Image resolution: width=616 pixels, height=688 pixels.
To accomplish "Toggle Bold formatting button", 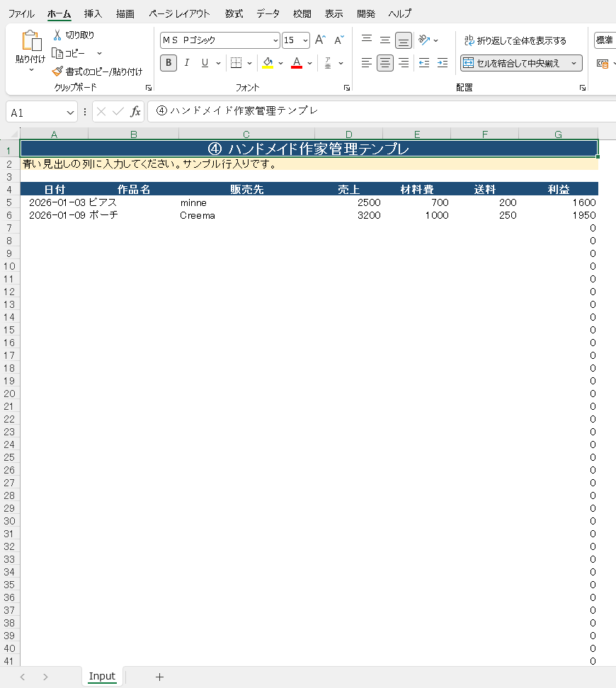I will (x=168, y=63).
